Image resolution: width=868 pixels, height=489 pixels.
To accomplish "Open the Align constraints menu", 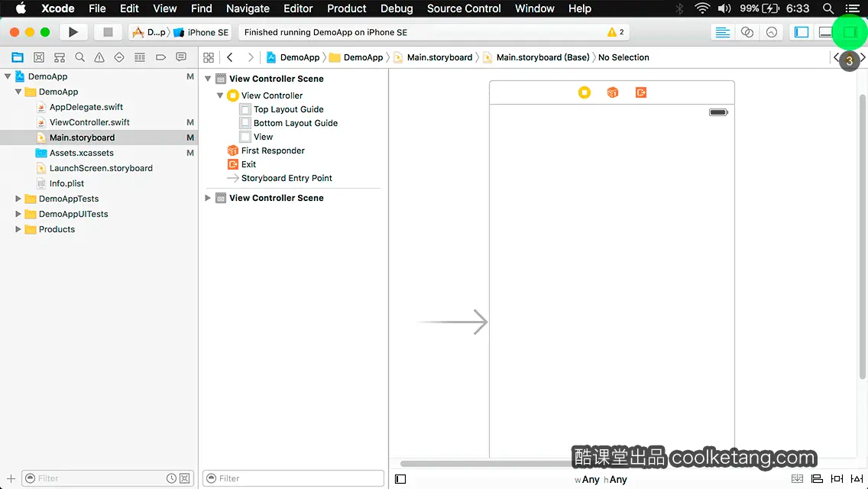I will tap(817, 479).
